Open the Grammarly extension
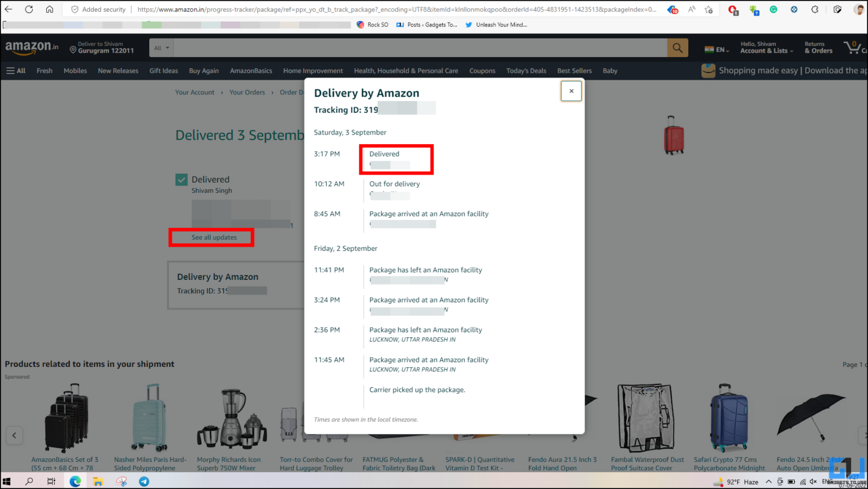 pyautogui.click(x=774, y=10)
